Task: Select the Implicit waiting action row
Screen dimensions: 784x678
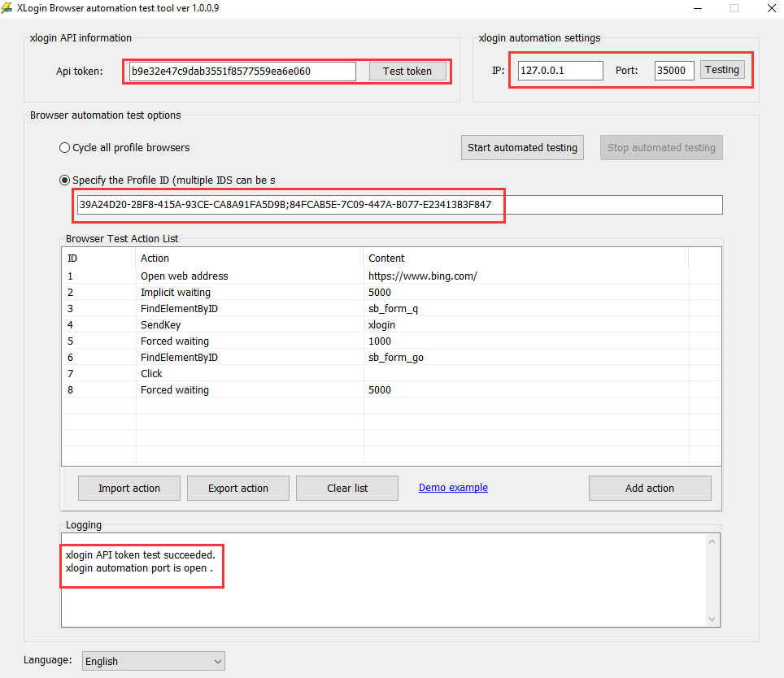Action: (x=391, y=293)
